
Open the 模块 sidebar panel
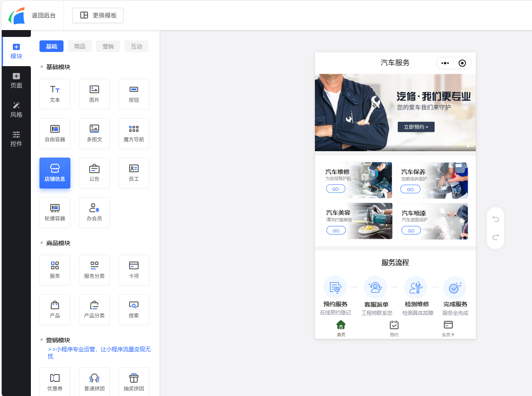click(16, 52)
